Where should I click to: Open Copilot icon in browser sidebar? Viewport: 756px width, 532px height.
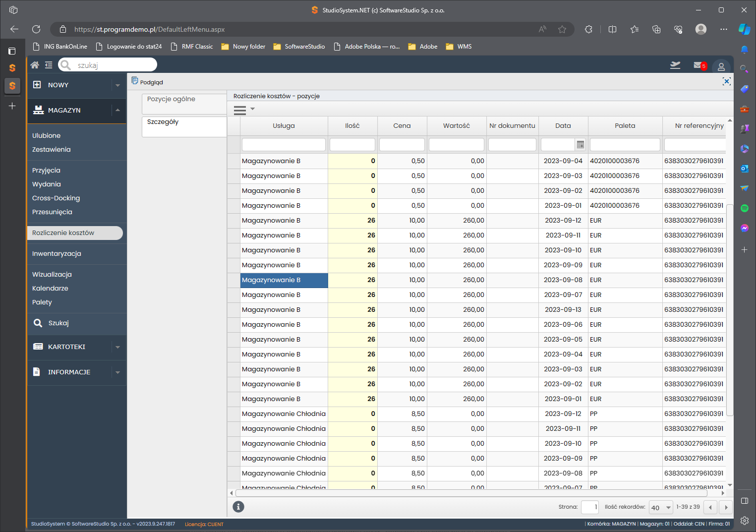[745, 29]
